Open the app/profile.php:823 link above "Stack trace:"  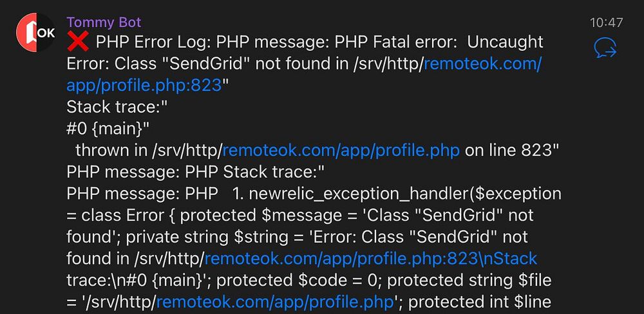click(144, 85)
